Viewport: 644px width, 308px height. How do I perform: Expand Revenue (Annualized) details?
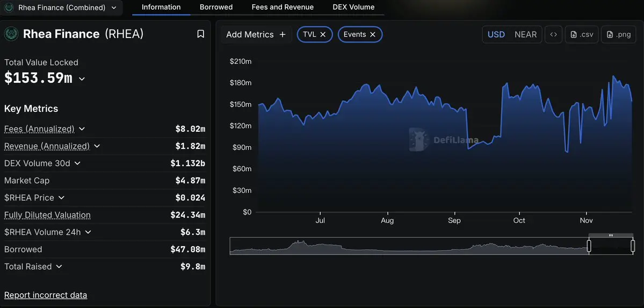(97, 146)
